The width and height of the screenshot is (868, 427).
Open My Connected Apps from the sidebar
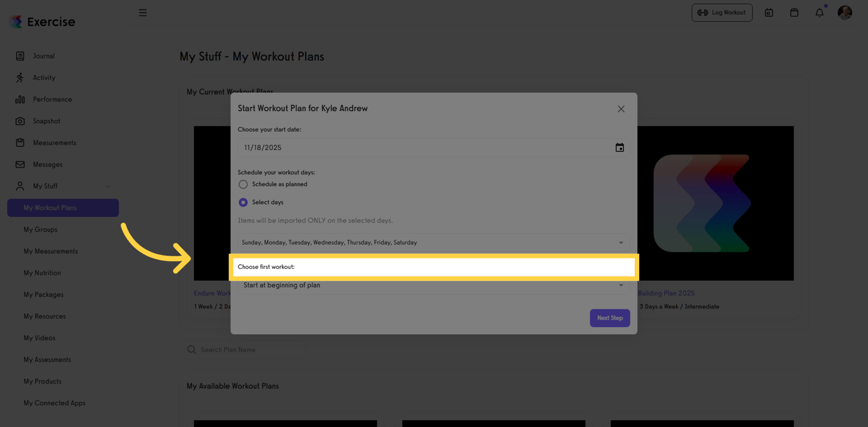click(x=54, y=403)
